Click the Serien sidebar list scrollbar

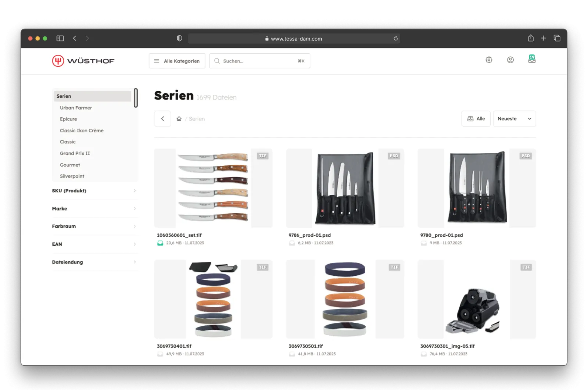click(x=136, y=98)
